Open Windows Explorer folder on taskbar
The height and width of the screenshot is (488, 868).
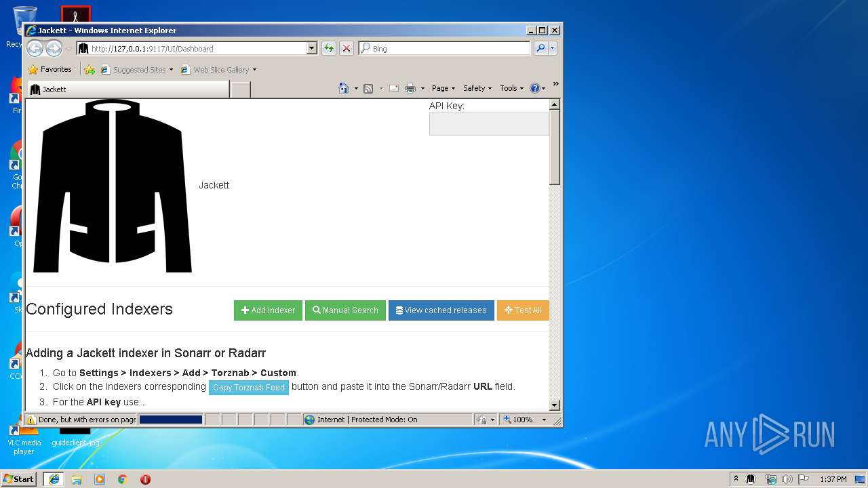77,479
